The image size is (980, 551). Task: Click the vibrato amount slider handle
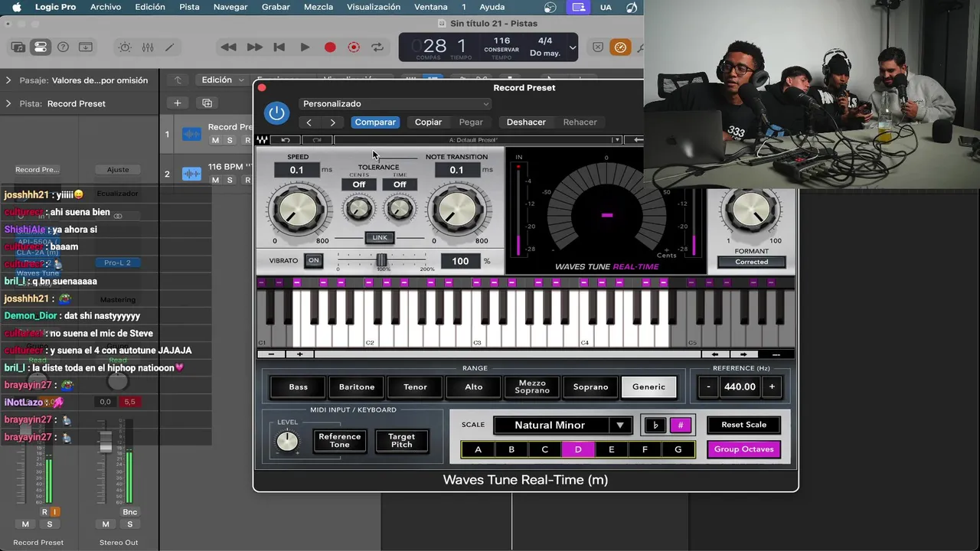[x=381, y=261]
